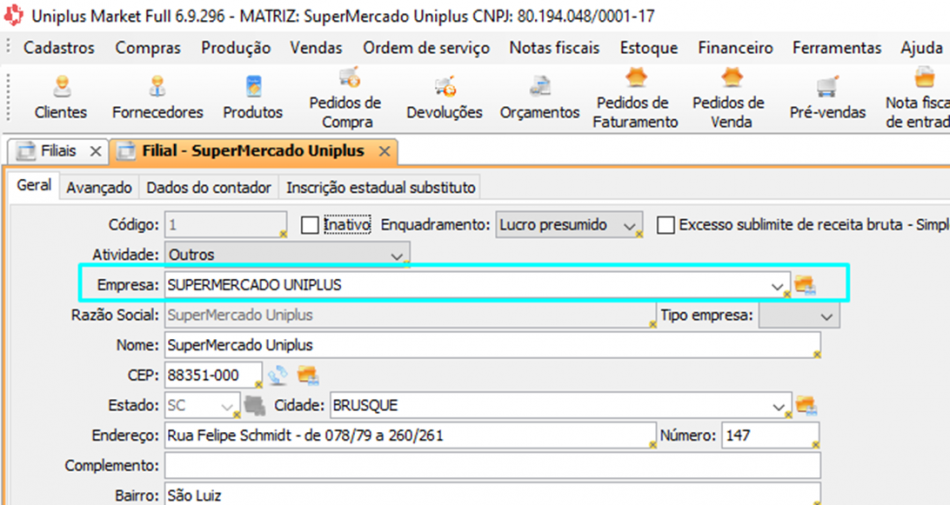The width and height of the screenshot is (950, 505).
Task: Expand the Cidade combo box arrow
Action: (x=779, y=406)
